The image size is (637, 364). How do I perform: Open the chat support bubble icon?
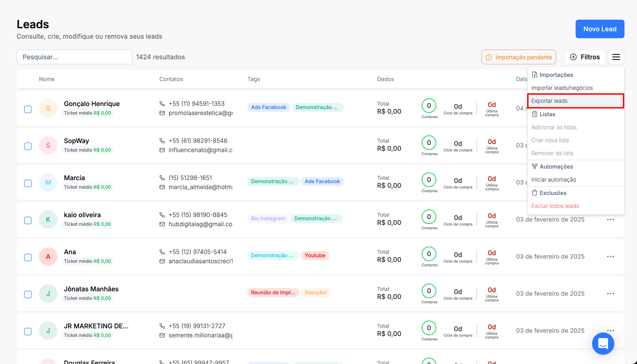(603, 343)
